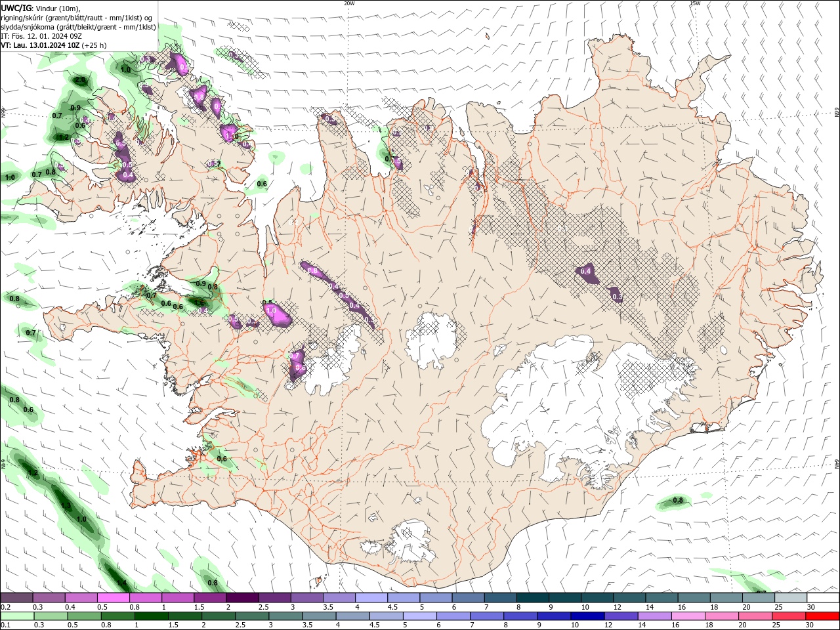Click the white snow legend swatch above 30
840x630 pixels.
(x=822, y=598)
